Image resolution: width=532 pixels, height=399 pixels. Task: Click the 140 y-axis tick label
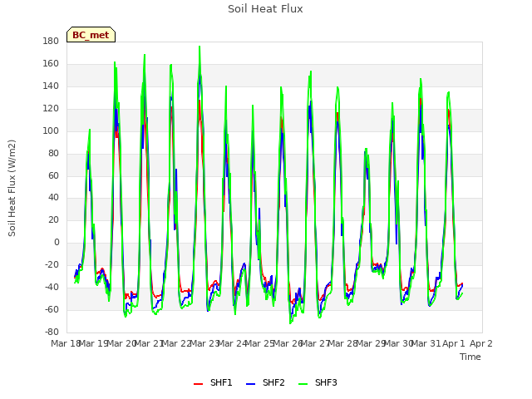tap(51, 86)
